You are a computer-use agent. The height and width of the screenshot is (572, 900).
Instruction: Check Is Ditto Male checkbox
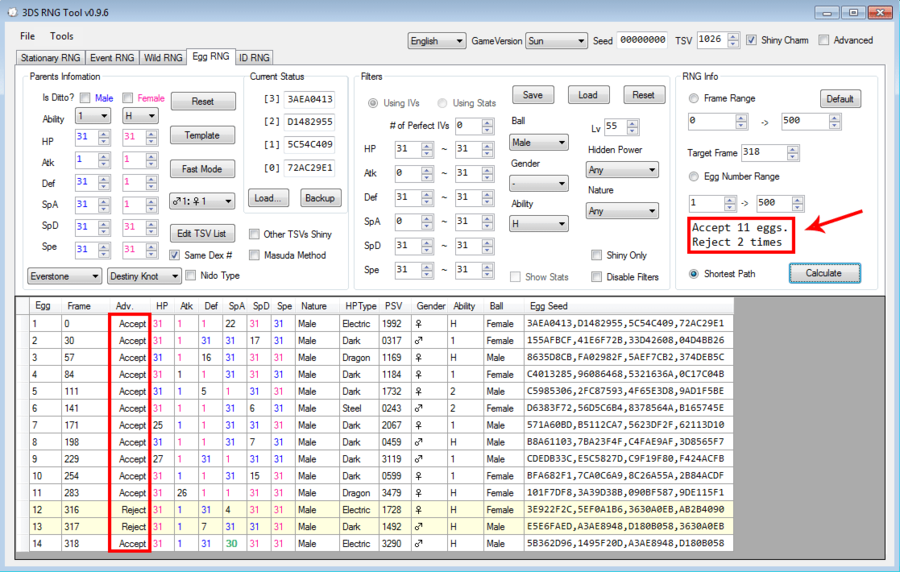[85, 98]
